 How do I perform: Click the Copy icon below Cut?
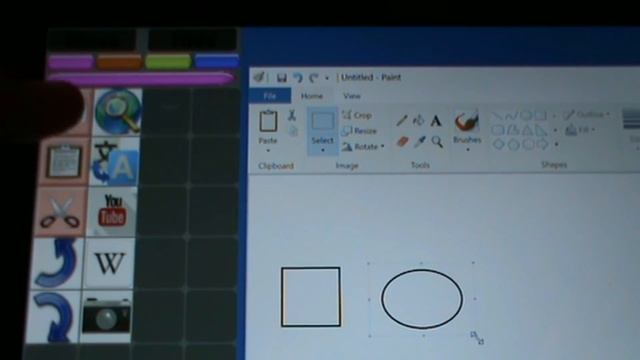(293, 131)
